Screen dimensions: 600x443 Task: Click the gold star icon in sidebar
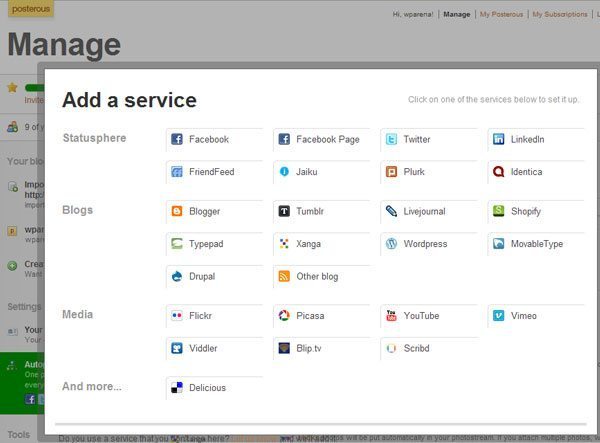pyautogui.click(x=12, y=88)
